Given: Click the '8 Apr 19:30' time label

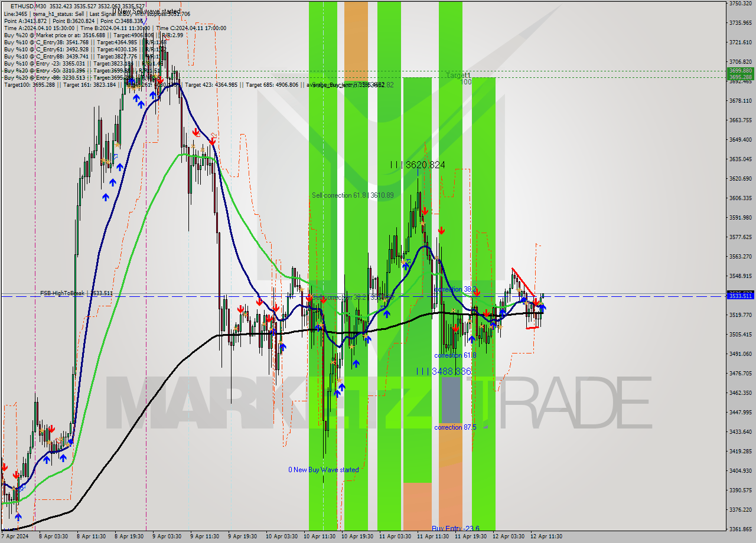Looking at the screenshot, I should point(130,537).
